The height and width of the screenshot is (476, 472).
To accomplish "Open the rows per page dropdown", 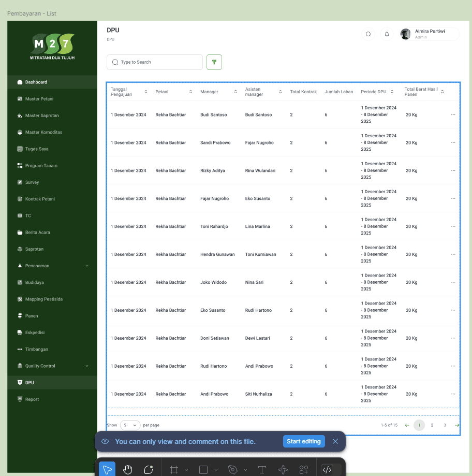I will pos(130,425).
